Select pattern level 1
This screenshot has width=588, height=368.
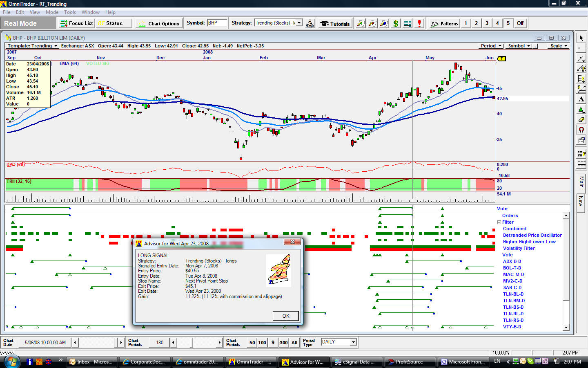465,23
